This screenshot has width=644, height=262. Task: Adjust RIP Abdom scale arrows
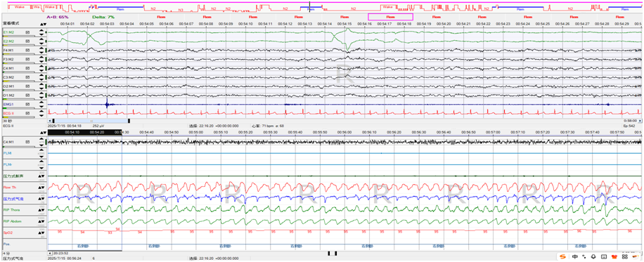(42, 222)
